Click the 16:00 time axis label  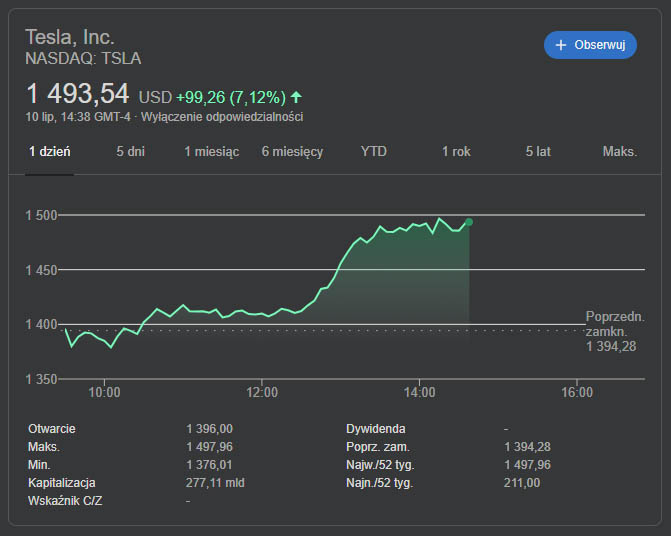577,392
